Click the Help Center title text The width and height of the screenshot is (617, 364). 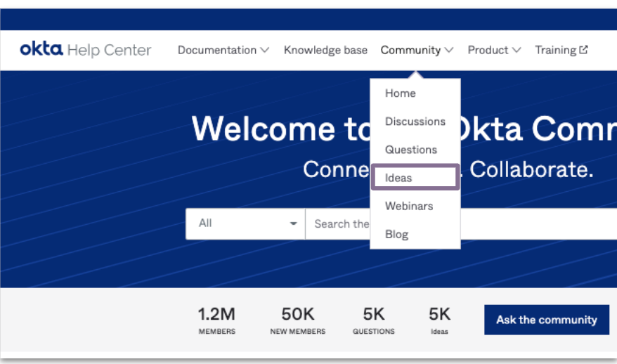click(109, 50)
